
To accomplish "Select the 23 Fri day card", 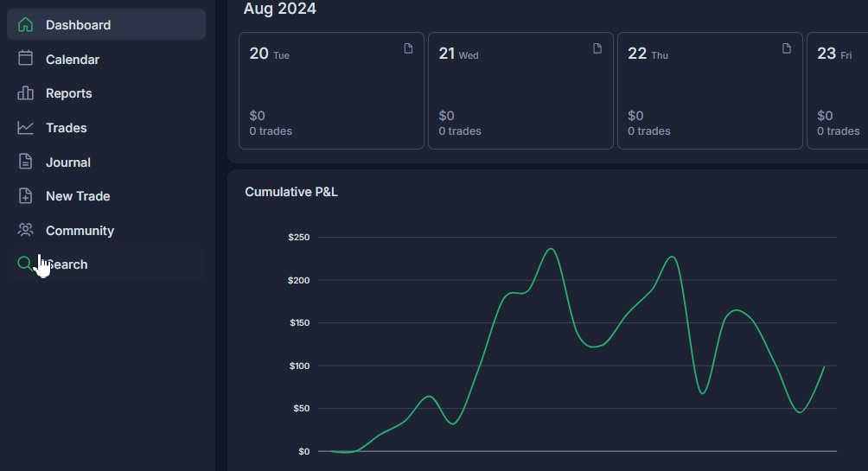I will (x=838, y=91).
